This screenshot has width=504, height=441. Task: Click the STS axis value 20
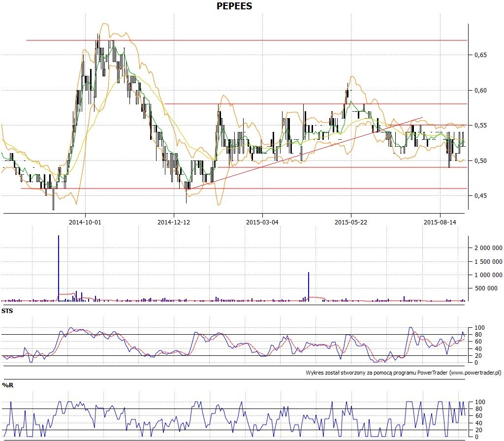(478, 356)
